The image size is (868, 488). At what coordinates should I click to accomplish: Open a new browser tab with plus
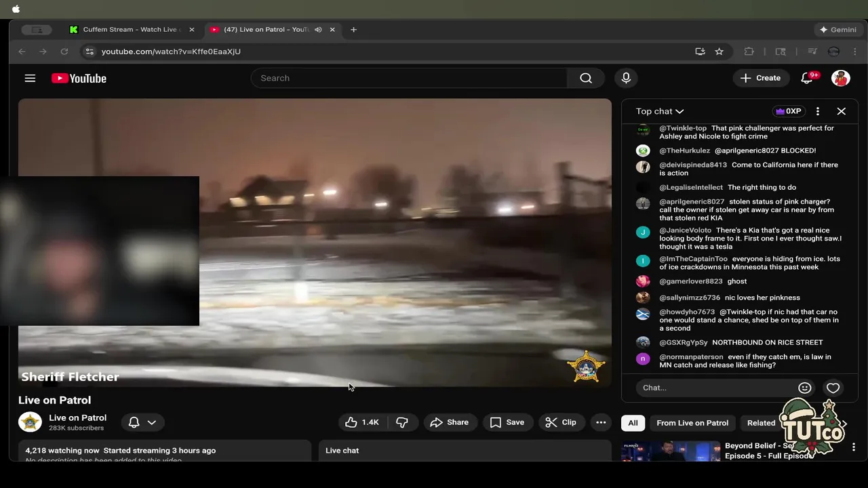click(x=353, y=30)
